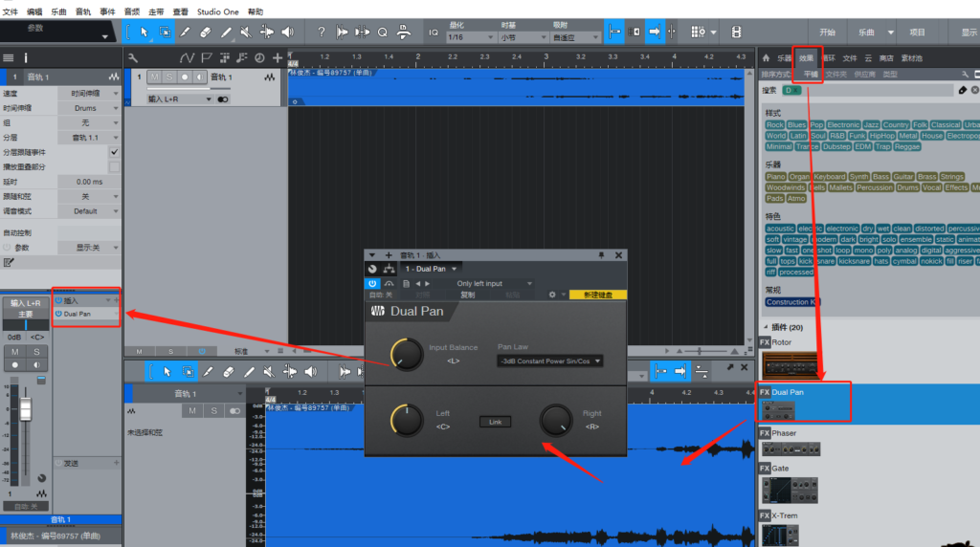The height and width of the screenshot is (547, 980).
Task: Switch to 素材池 browser tab
Action: pos(912,58)
